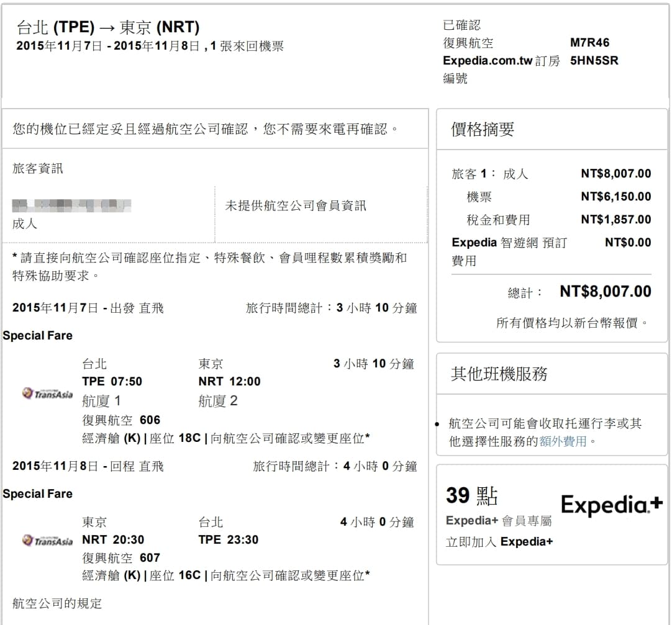Click the 已確認 status text

[x=461, y=25]
